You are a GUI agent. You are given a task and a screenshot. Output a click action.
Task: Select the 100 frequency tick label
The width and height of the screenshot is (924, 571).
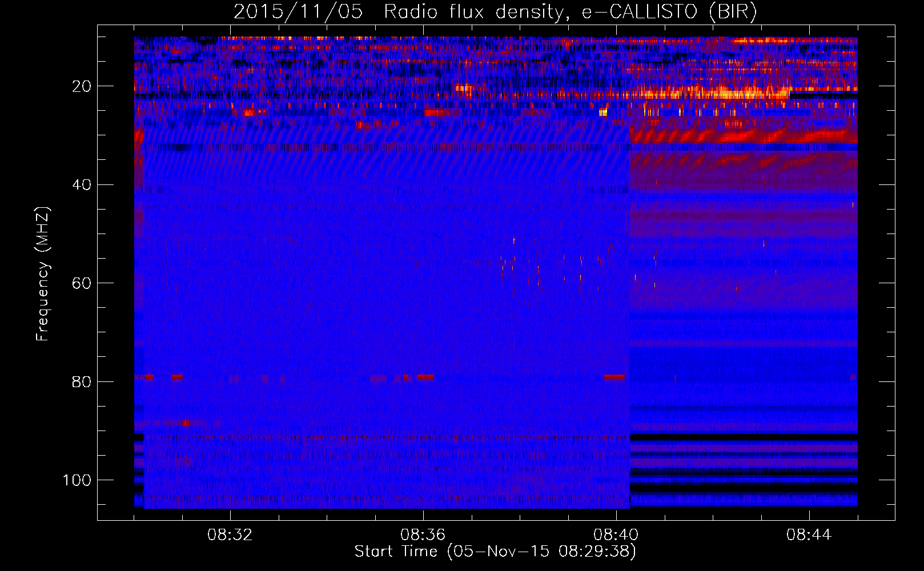coord(77,480)
